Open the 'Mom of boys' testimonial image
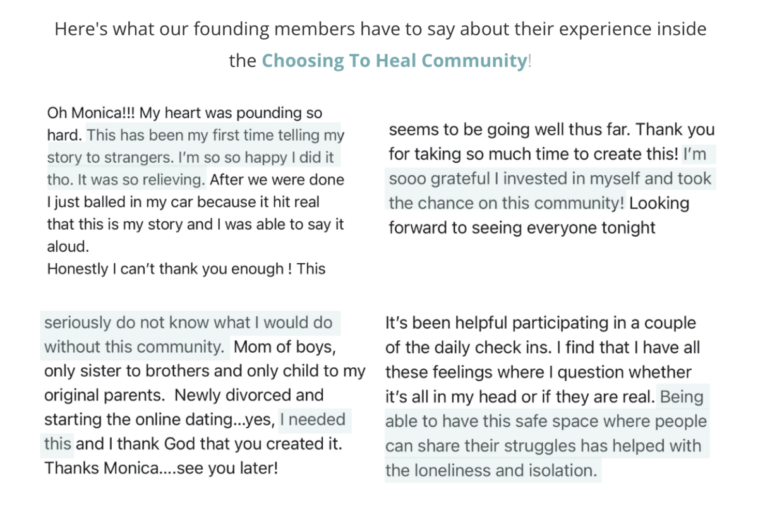 click(204, 395)
